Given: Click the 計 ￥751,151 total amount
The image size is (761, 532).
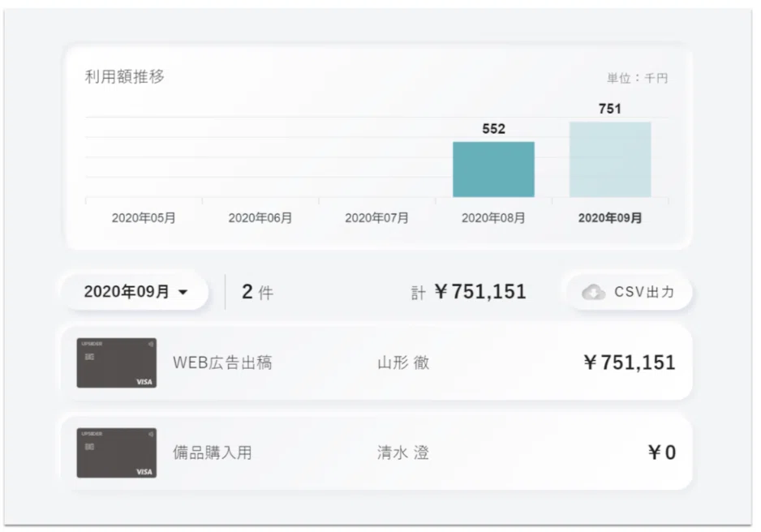Looking at the screenshot, I should pyautogui.click(x=469, y=292).
